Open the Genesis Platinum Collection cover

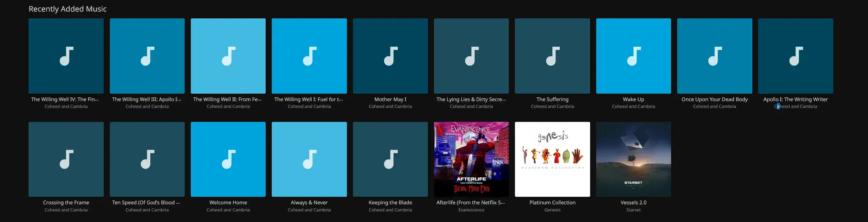pos(552,159)
